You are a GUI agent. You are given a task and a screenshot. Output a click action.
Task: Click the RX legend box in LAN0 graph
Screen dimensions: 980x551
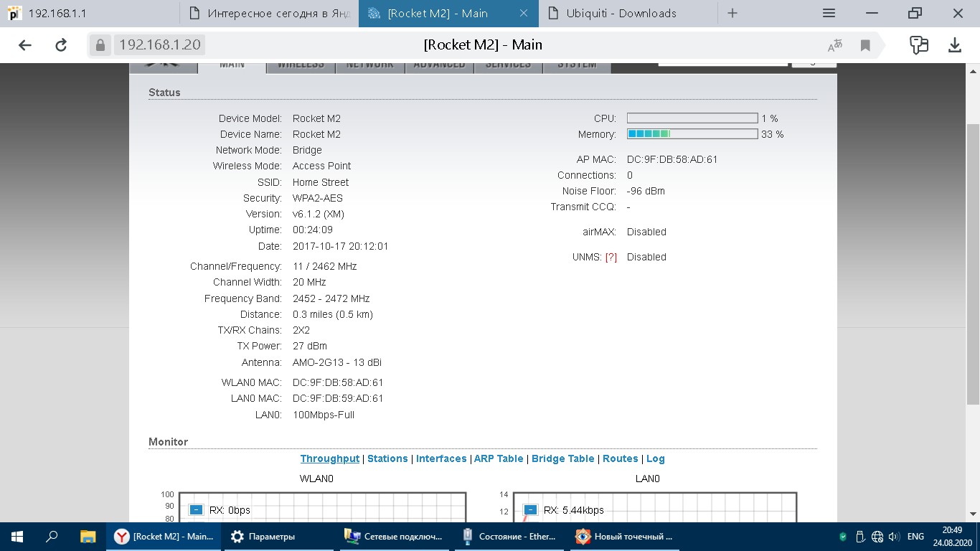[x=530, y=510]
